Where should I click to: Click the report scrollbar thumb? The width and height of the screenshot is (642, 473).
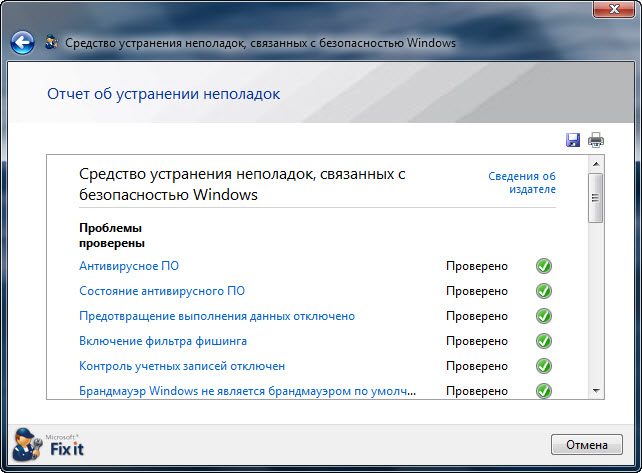tap(596, 198)
